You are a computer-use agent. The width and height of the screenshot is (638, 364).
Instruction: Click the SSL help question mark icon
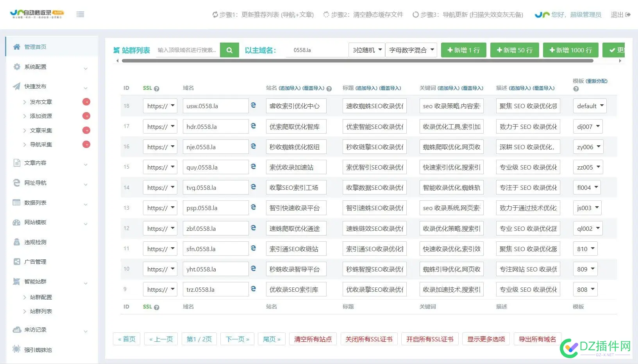(157, 89)
